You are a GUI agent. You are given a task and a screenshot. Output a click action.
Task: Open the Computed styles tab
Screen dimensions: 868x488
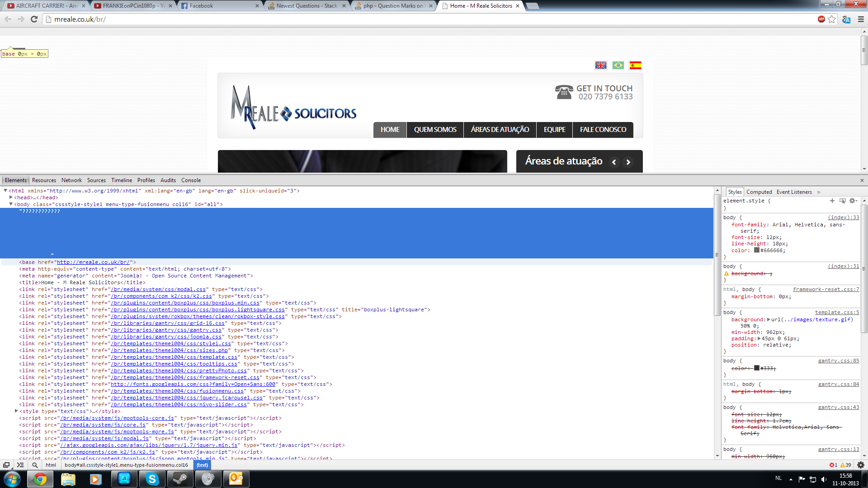tap(759, 192)
